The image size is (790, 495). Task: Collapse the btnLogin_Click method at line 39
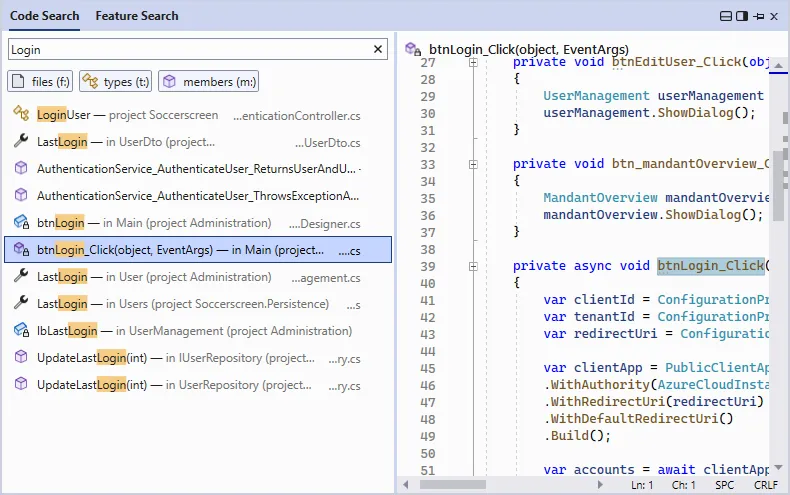473,266
